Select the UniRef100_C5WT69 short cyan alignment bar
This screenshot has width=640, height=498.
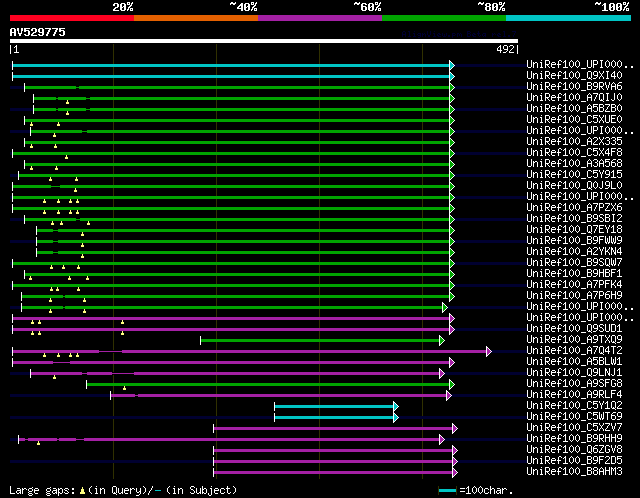coord(334,417)
